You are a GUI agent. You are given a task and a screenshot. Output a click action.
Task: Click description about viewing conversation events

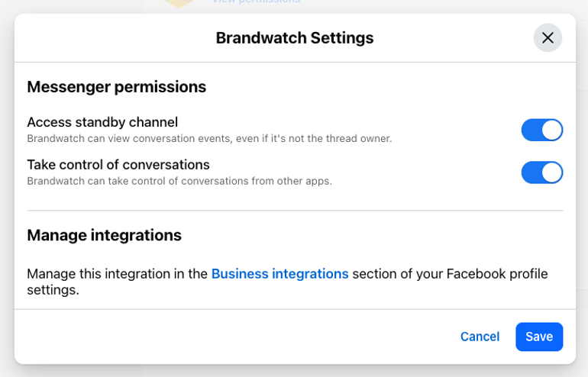[209, 139]
